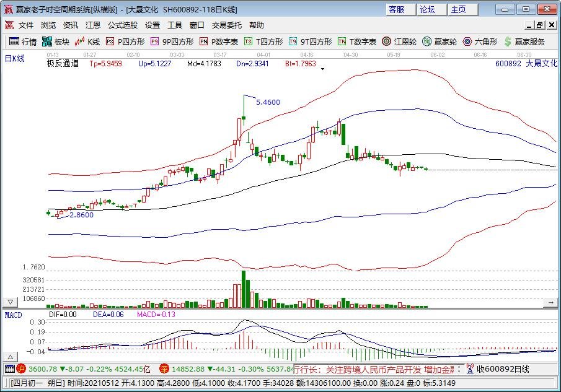The image size is (561, 392).
Task: Open the 9P四方形 tool
Action: (172, 42)
